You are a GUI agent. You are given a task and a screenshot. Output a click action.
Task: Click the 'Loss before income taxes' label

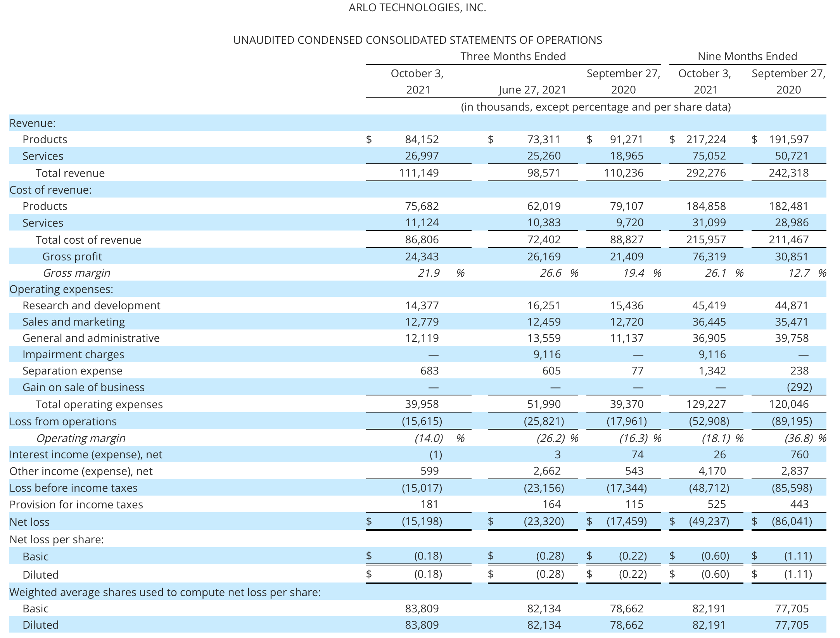tap(73, 488)
